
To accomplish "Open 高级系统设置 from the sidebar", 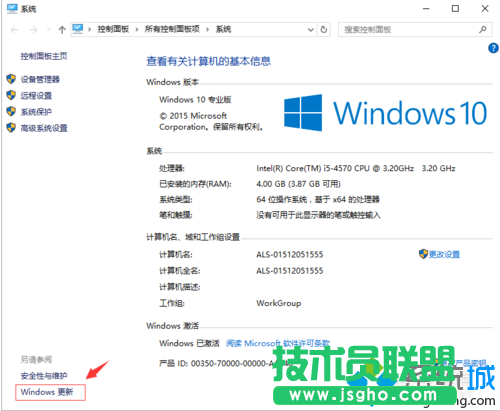I will tap(44, 128).
